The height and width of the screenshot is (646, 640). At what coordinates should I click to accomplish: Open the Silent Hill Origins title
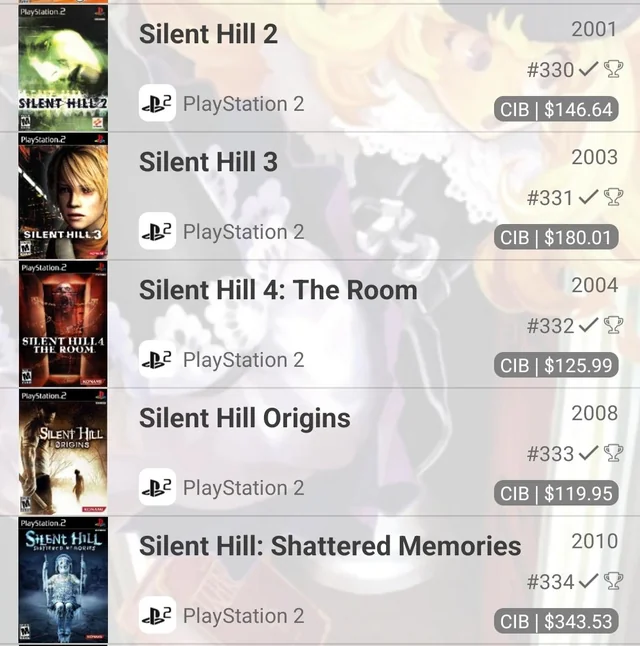245,418
